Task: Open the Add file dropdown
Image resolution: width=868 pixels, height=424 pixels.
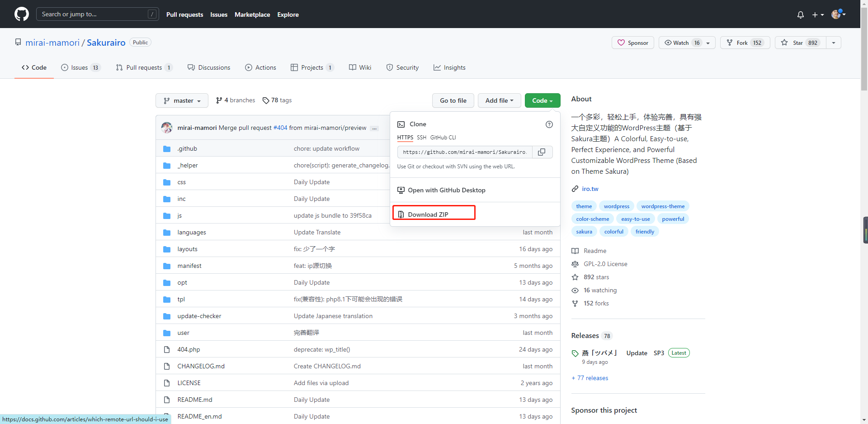Action: click(x=499, y=100)
